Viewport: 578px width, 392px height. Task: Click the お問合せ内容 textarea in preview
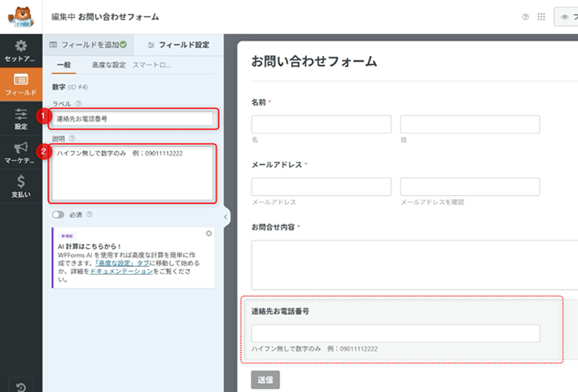[414, 265]
